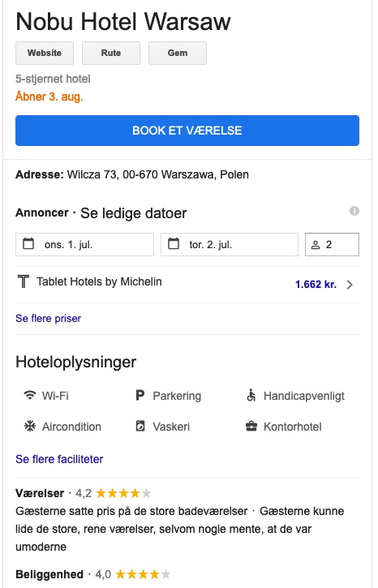Click the Tablet Hotels T logo

(x=24, y=281)
